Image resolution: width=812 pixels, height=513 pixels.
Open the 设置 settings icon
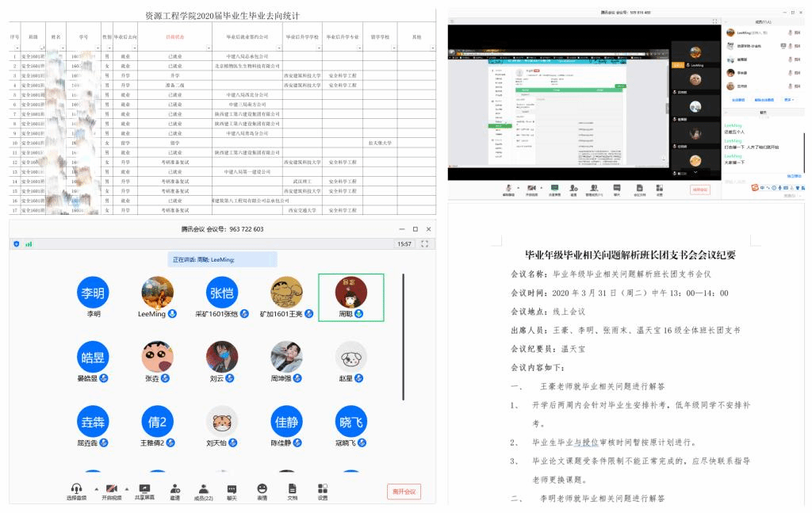pos(323,489)
